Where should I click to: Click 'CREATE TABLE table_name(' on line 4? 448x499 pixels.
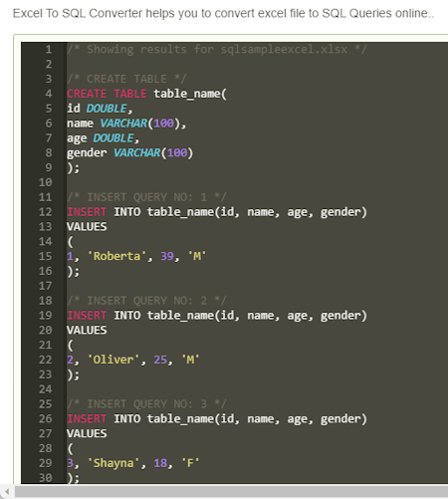(146, 94)
